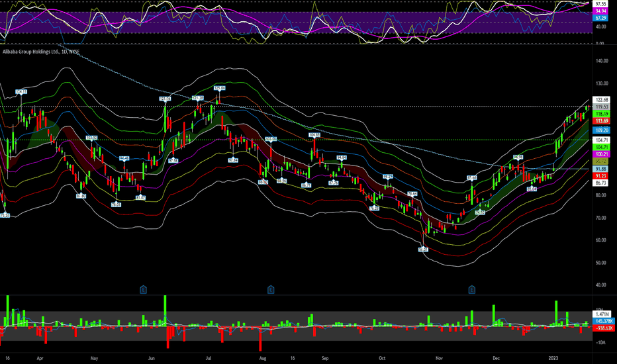The image size is (617, 364).
Task: Click the 140.00 price axis level
Action: [x=602, y=61]
